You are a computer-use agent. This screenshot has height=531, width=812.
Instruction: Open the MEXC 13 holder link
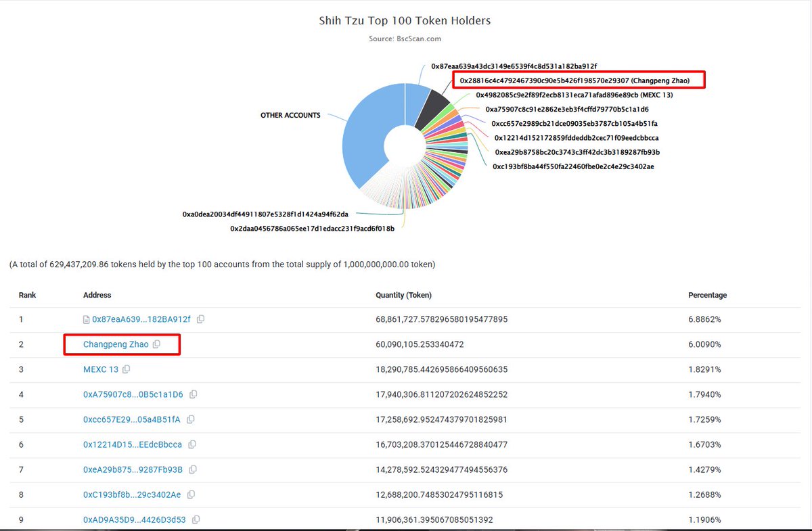point(101,369)
